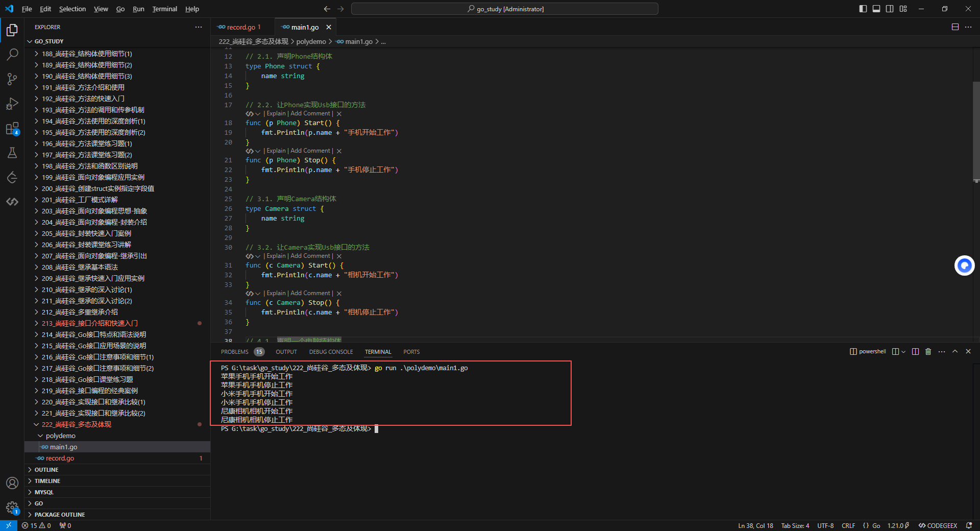Image resolution: width=980 pixels, height=531 pixels.
Task: Maximize the panel size with chevron
Action: coord(955,351)
